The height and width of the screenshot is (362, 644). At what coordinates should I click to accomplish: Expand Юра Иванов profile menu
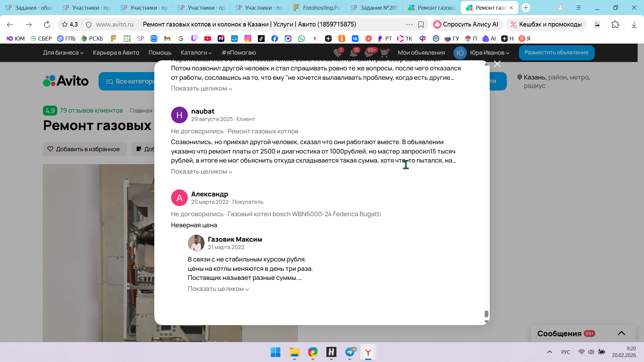tap(489, 53)
